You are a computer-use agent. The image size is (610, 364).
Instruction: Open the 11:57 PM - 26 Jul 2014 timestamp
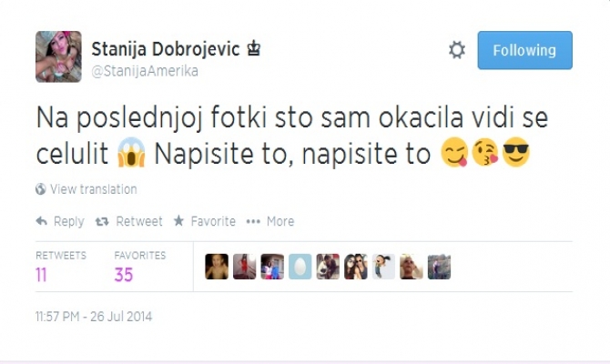pos(94,318)
